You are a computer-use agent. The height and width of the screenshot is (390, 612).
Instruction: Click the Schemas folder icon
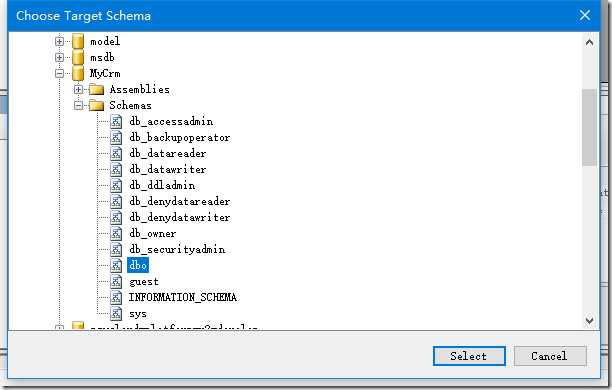[96, 105]
